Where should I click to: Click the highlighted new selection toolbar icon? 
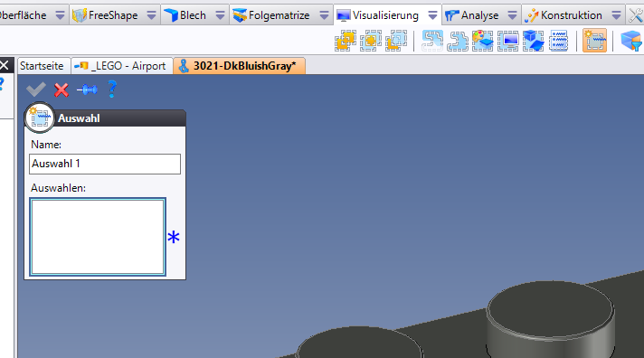[x=594, y=41]
